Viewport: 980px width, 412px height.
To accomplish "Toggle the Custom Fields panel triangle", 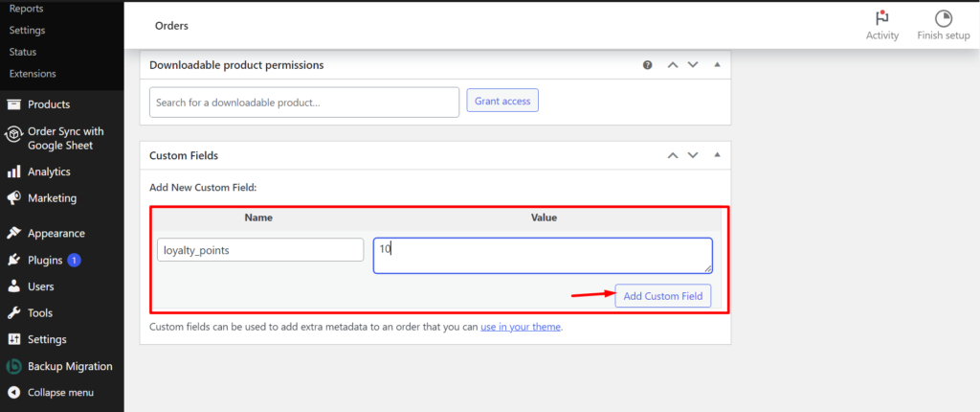I will coord(718,155).
